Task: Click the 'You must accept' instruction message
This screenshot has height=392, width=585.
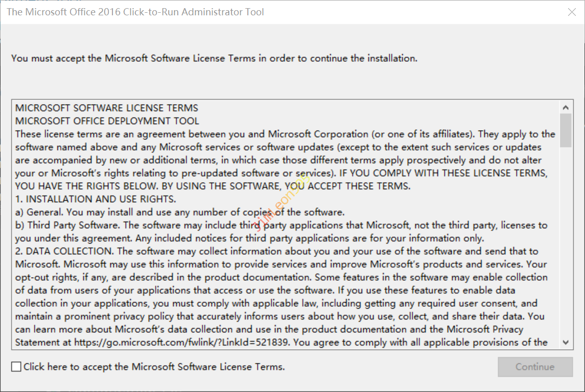Action: click(214, 58)
